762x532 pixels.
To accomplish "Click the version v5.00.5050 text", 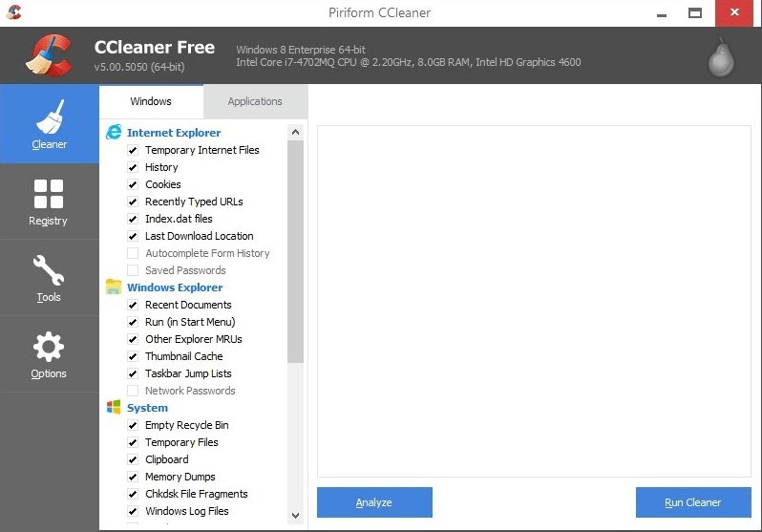I will [139, 67].
